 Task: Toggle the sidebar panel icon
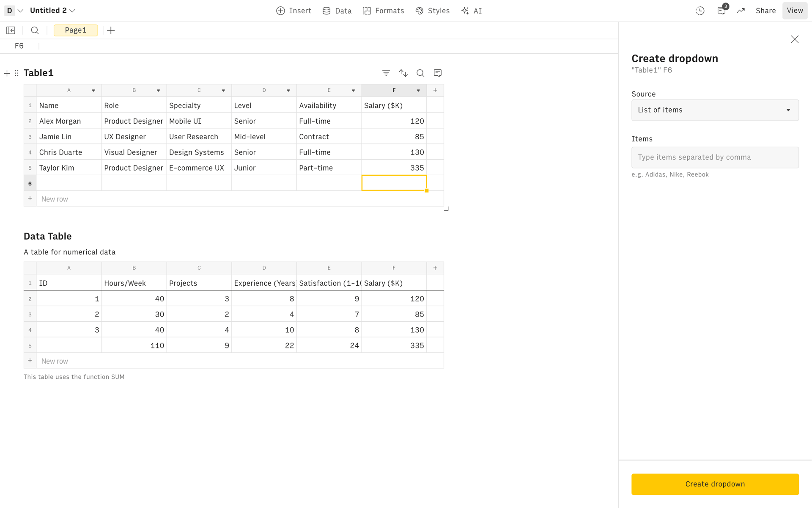pos(11,30)
